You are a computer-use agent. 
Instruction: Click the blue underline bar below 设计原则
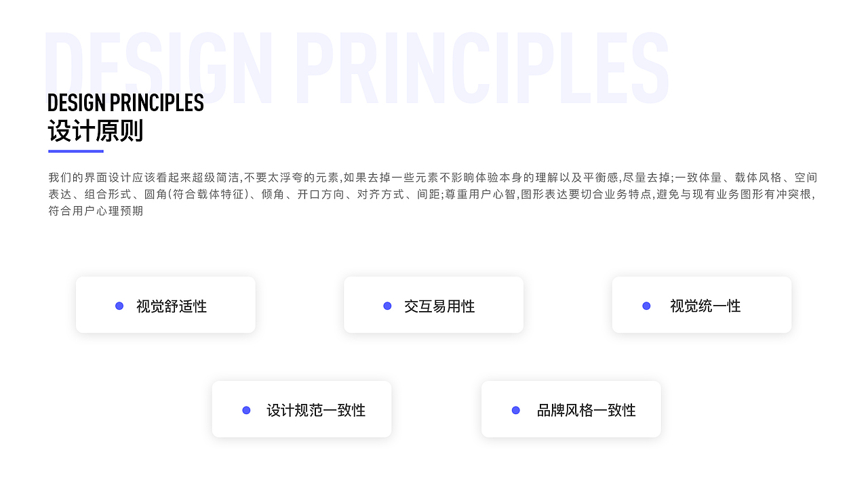(x=76, y=151)
